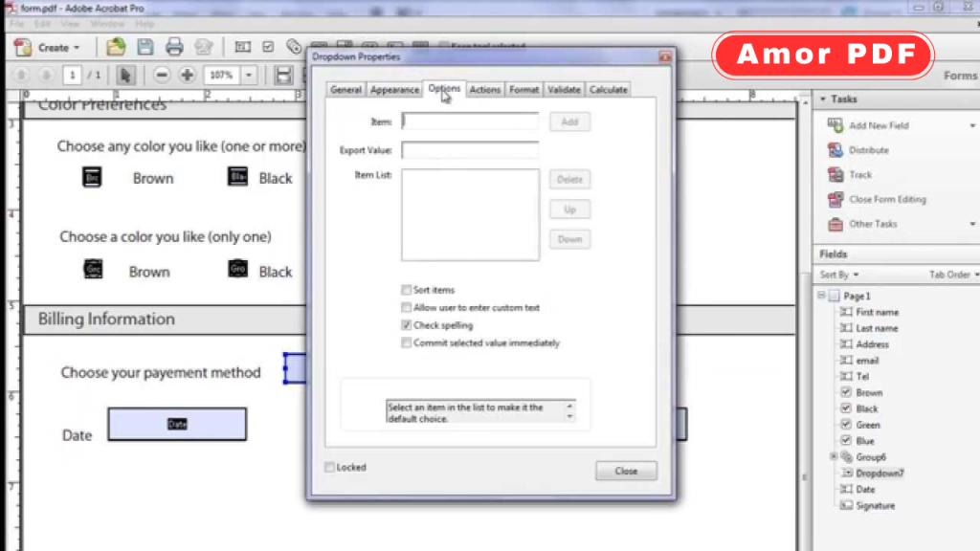The height and width of the screenshot is (551, 980).
Task: Uncheck the Check spelling checkbox
Action: 406,325
